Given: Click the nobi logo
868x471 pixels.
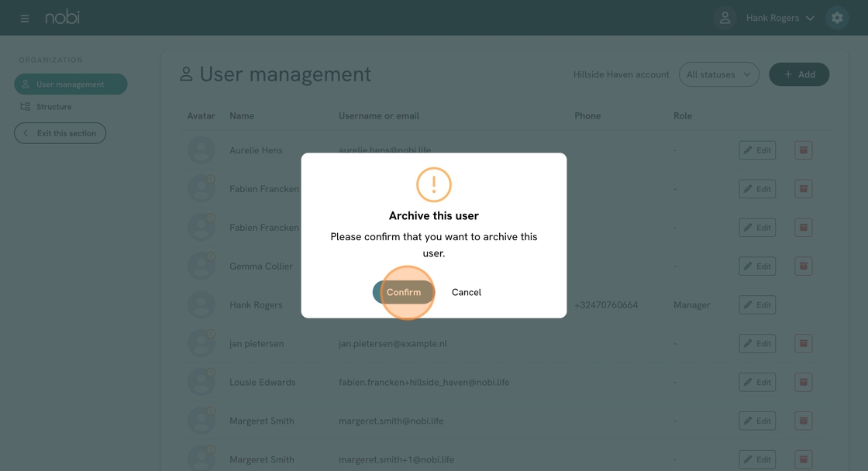Looking at the screenshot, I should pos(63,17).
